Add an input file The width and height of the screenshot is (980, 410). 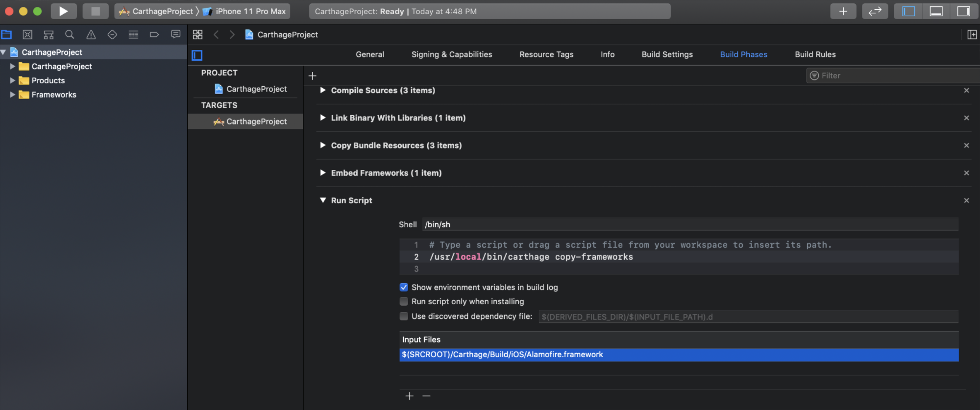[410, 396]
